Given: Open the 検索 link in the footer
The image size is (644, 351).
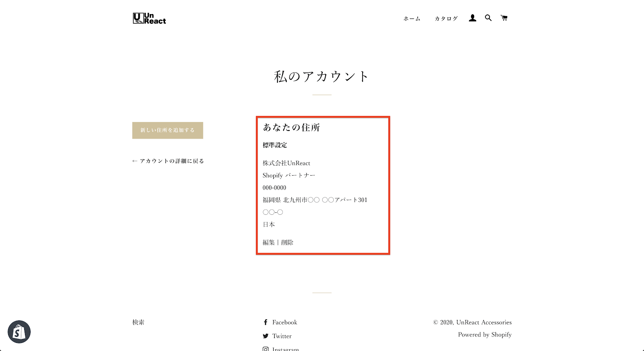Looking at the screenshot, I should [x=138, y=322].
